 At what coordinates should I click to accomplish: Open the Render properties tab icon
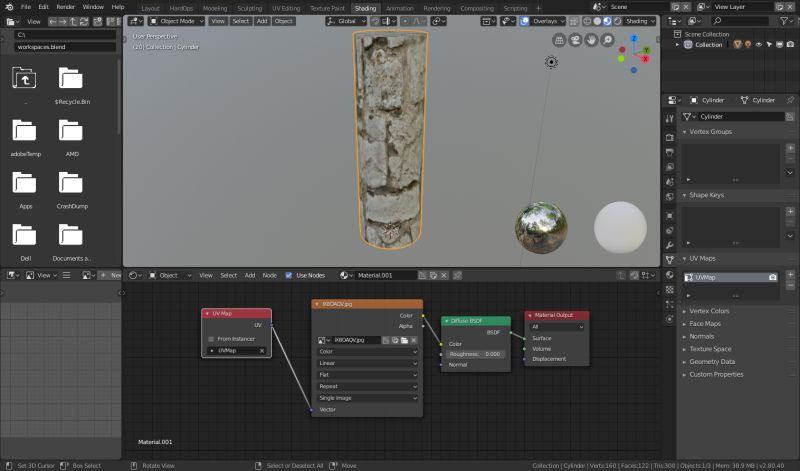(x=669, y=138)
